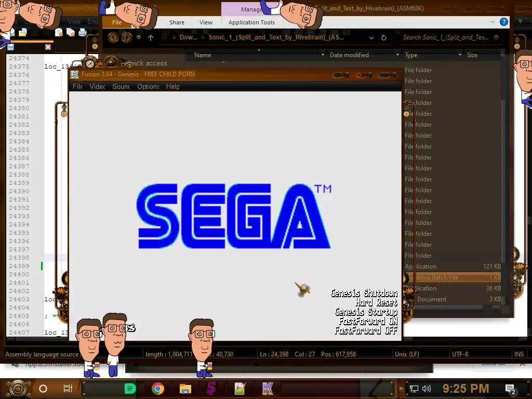Open the Help menu in Fusion
532x399 pixels.
pos(172,87)
